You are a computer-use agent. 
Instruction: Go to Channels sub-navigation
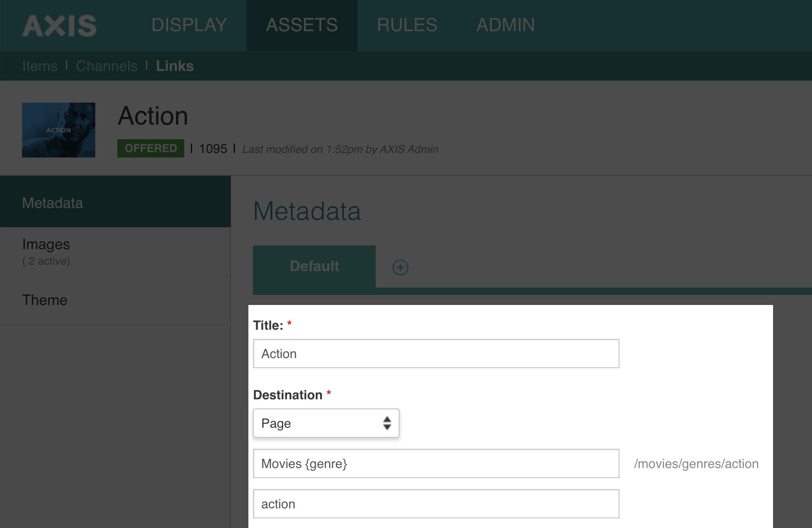[107, 66]
